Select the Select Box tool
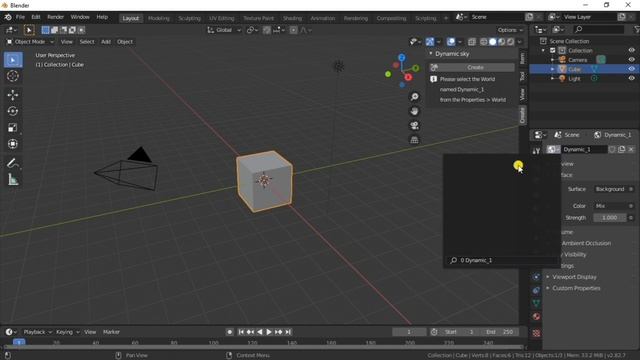640x360 pixels. [13, 60]
